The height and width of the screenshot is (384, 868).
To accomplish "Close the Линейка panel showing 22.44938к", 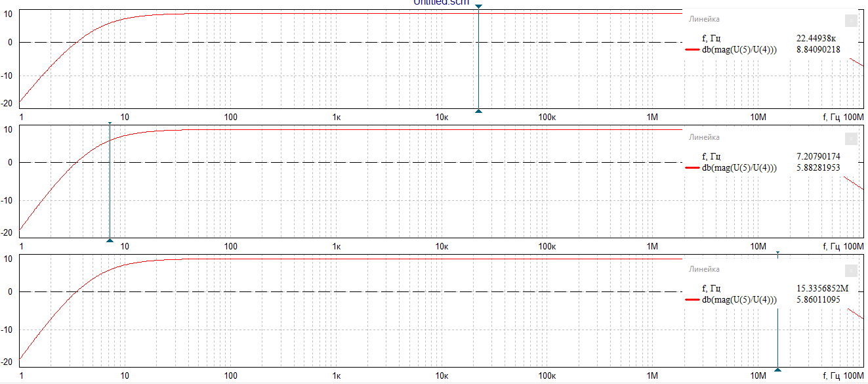I will click(x=851, y=20).
